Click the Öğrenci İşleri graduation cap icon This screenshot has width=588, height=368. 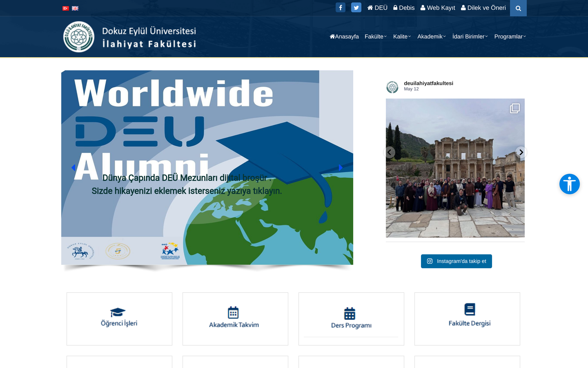click(x=118, y=312)
